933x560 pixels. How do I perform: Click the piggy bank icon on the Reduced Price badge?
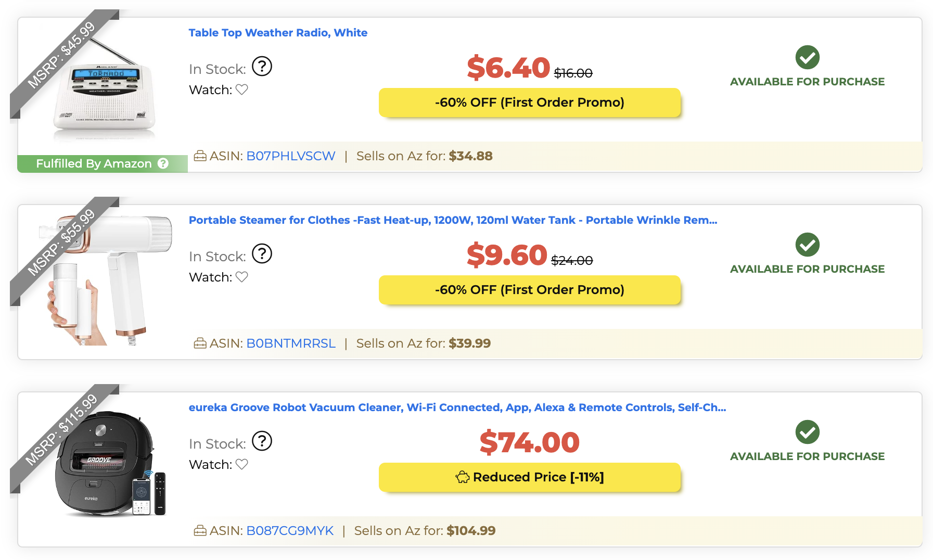(462, 477)
